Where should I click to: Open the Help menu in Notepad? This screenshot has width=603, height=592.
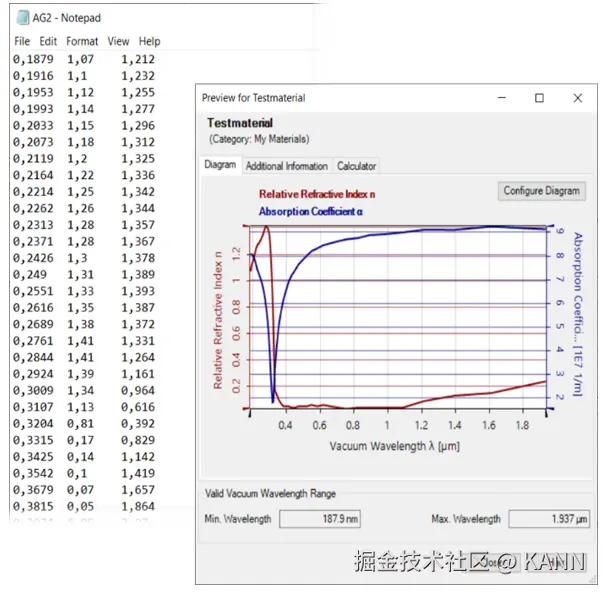[149, 41]
